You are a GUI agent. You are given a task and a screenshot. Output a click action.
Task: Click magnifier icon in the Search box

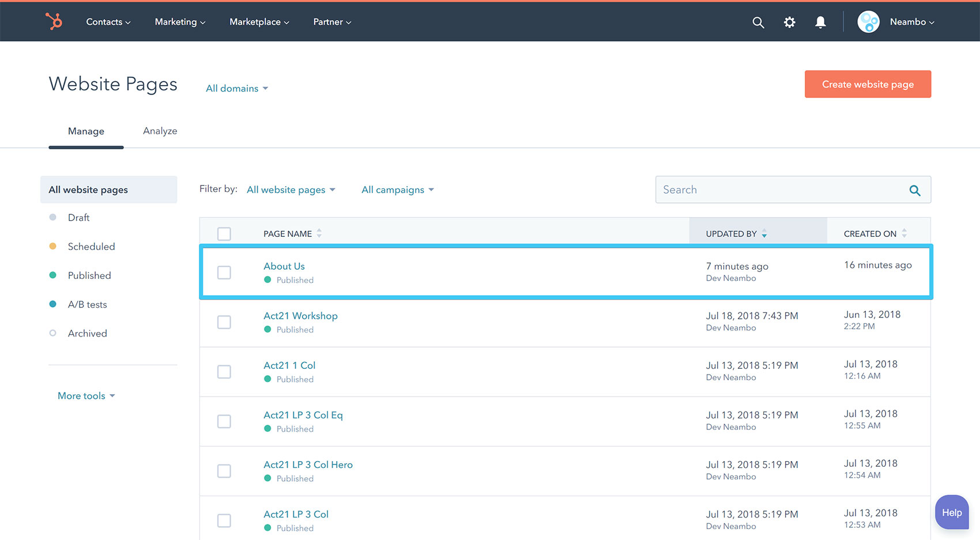click(914, 190)
